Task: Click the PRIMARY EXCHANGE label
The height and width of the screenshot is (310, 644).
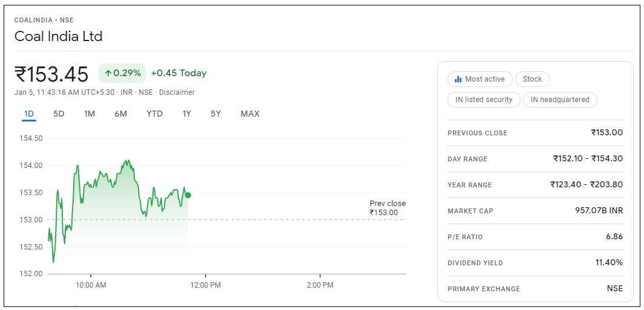Action: point(484,289)
